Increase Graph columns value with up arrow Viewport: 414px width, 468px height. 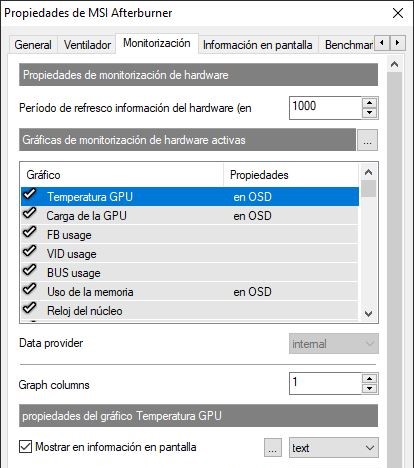coord(369,378)
